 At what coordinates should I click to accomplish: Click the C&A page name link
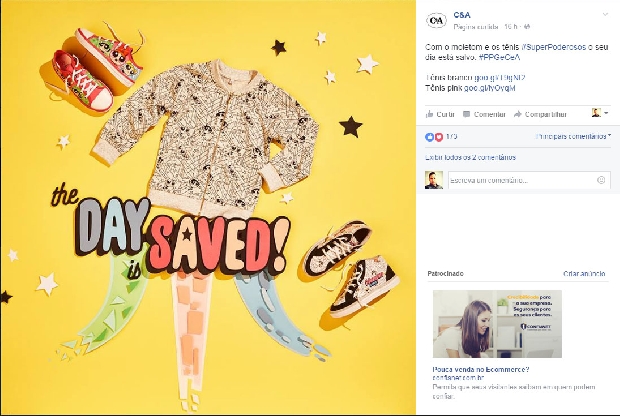coord(461,15)
